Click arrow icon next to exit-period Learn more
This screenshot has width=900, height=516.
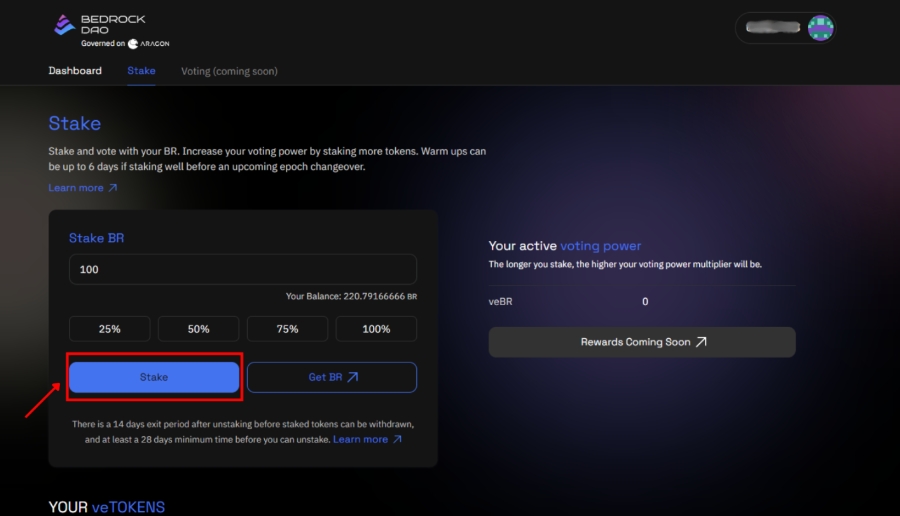click(x=397, y=440)
